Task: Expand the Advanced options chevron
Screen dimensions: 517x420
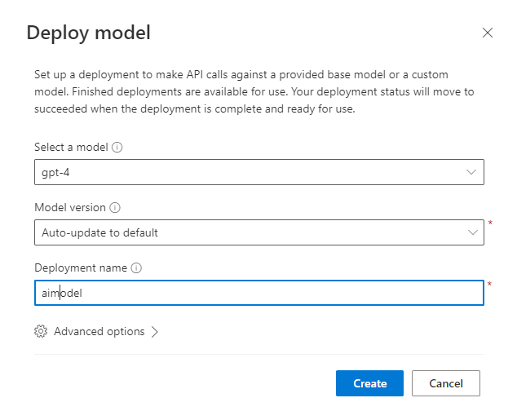Action: coord(155,332)
